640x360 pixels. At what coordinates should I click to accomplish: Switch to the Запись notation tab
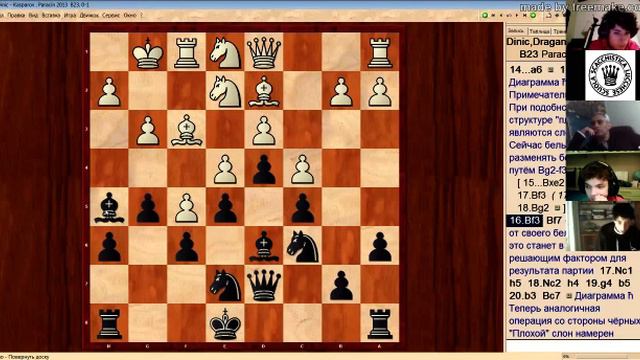516,31
